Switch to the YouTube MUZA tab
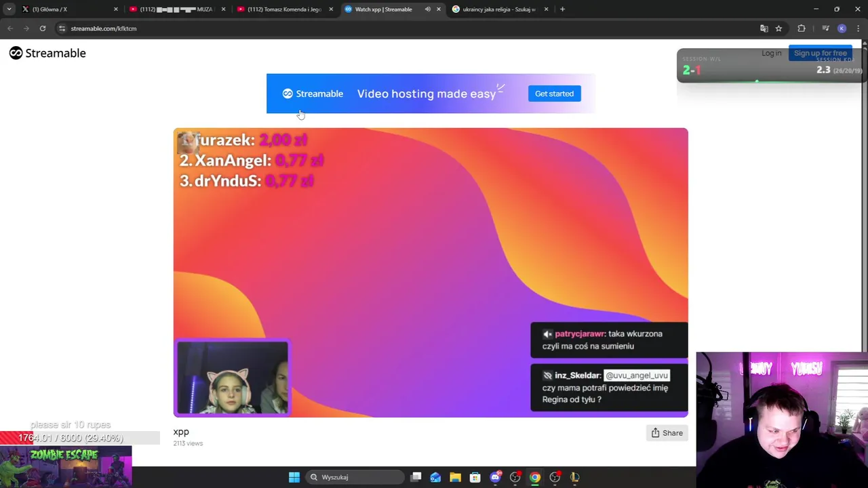Viewport: 868px width, 488px height. [x=178, y=9]
